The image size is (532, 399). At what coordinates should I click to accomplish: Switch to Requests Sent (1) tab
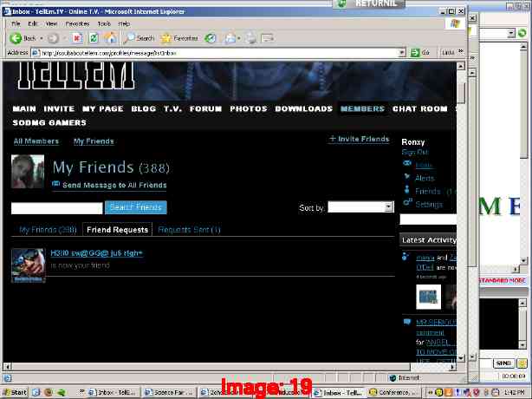[x=189, y=230]
